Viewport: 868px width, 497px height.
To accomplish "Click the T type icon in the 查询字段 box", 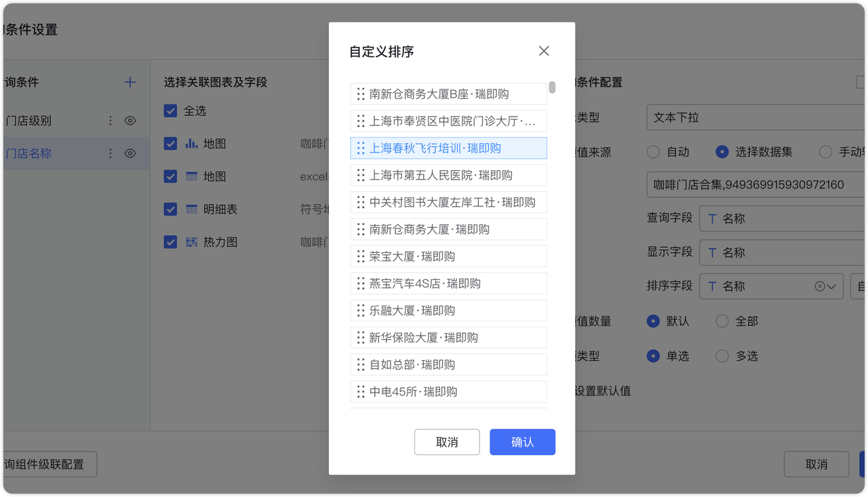I will (x=711, y=218).
